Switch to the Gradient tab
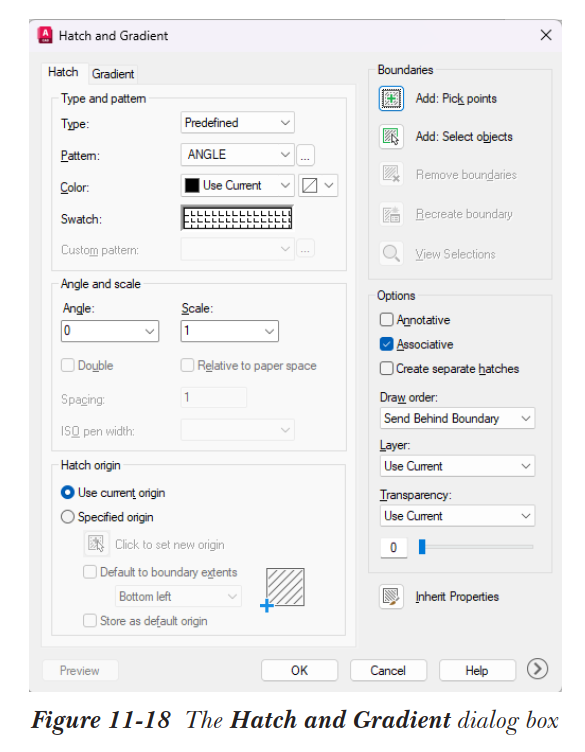This screenshot has width=585, height=752. click(x=113, y=74)
